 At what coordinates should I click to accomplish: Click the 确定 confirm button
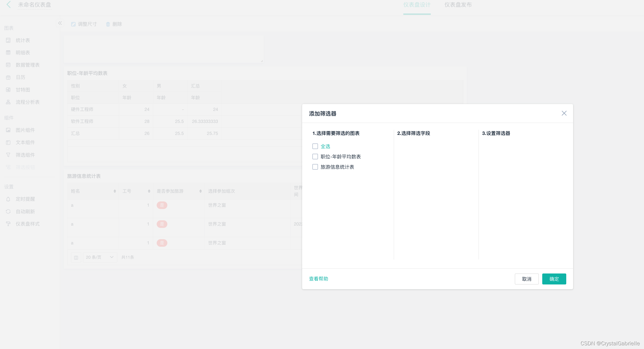pyautogui.click(x=554, y=279)
